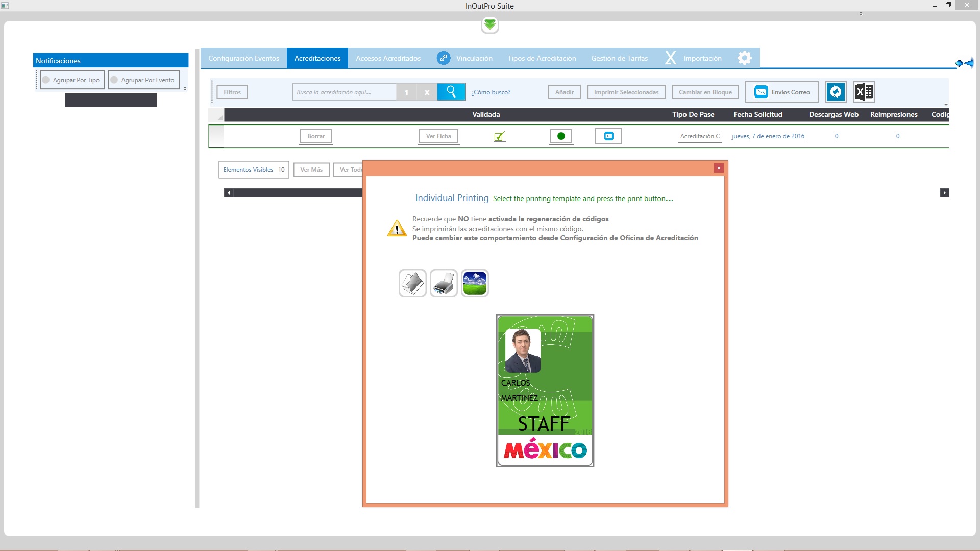Screen dimensions: 980x551
Task: Click the green down-arrow collapse icon at top
Action: pyautogui.click(x=489, y=24)
